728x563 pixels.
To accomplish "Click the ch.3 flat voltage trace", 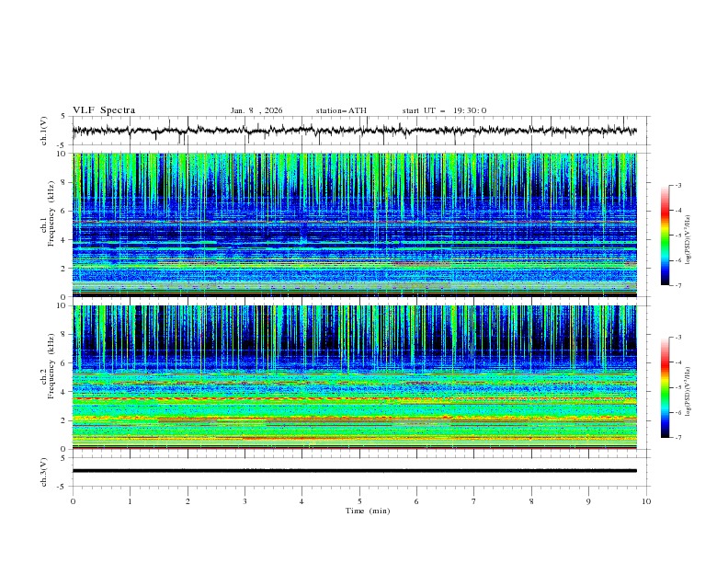I will 355,471.
